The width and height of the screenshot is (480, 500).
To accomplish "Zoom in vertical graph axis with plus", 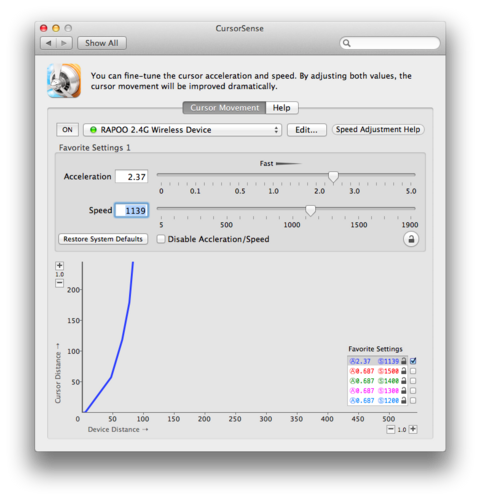I will point(60,266).
